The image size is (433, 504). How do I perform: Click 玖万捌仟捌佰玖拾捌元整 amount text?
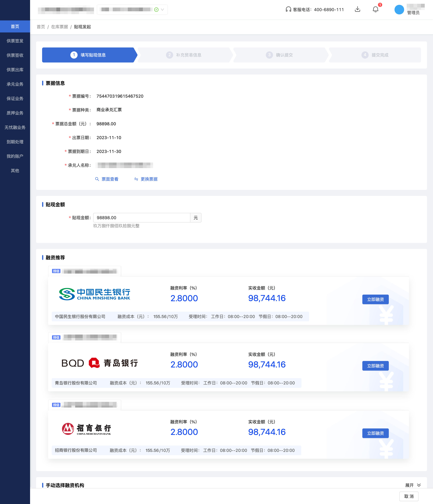(116, 226)
